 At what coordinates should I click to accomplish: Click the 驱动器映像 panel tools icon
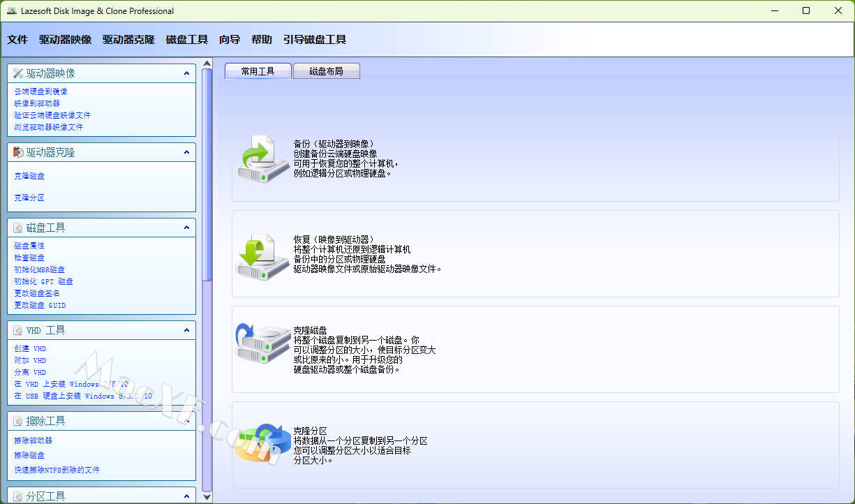click(18, 73)
